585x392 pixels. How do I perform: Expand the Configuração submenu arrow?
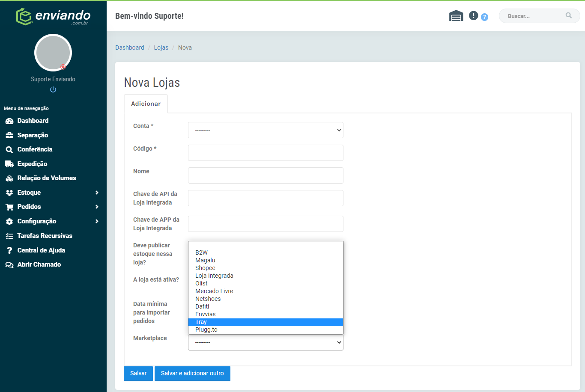click(97, 221)
